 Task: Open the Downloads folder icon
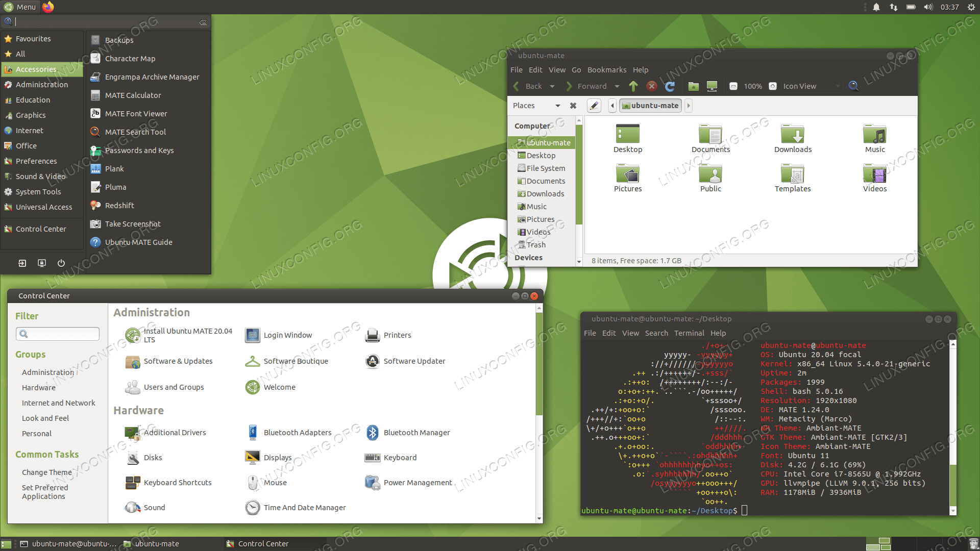(793, 138)
